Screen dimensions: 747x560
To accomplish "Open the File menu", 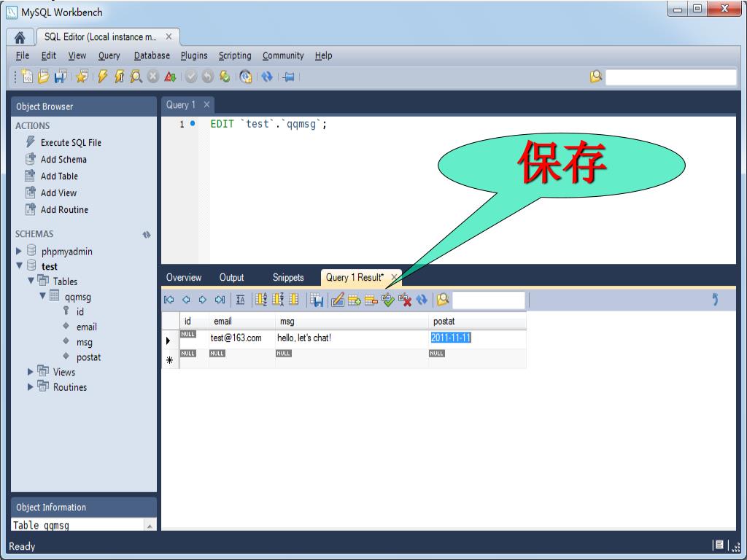I will (x=23, y=55).
